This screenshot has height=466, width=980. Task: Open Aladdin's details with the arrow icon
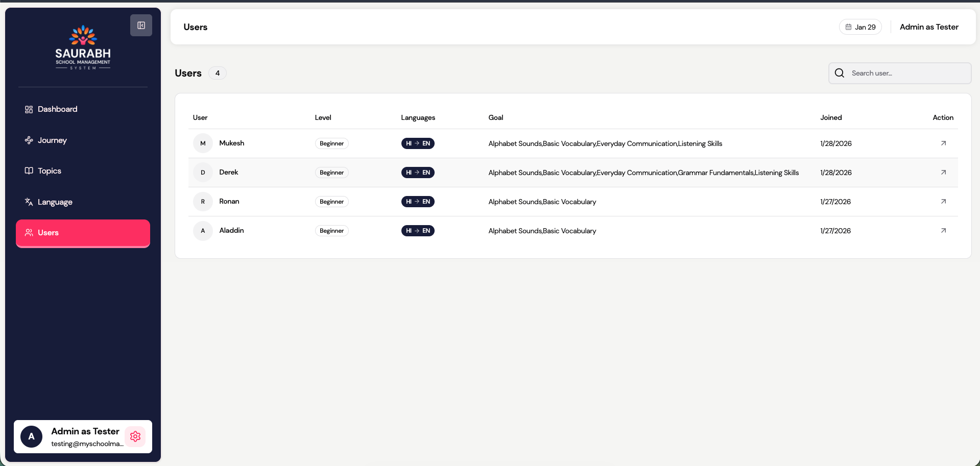coord(943,231)
